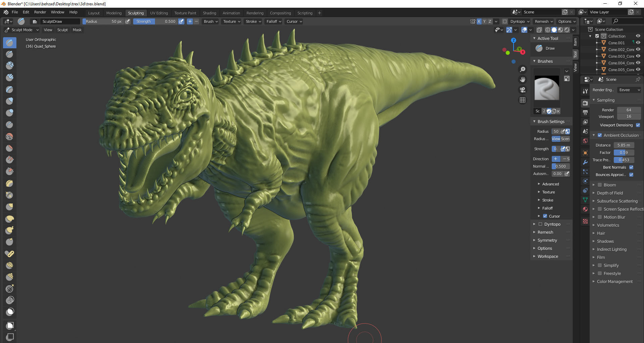Expand the Depth of Field panel

point(610,193)
